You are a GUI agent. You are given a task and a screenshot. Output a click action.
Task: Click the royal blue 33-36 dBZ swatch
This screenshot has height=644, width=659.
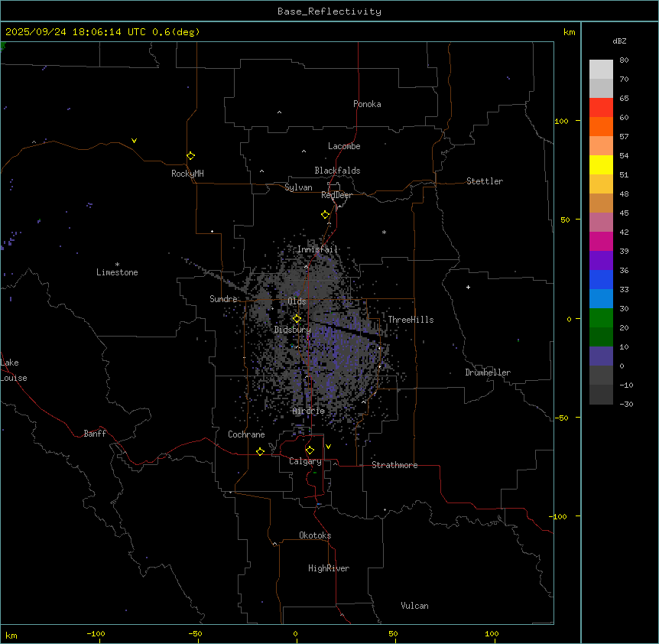[x=601, y=279]
